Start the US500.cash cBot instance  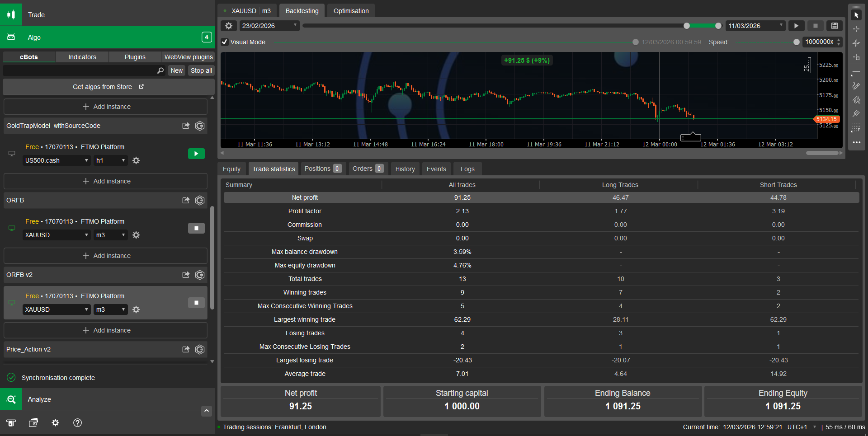tap(196, 154)
